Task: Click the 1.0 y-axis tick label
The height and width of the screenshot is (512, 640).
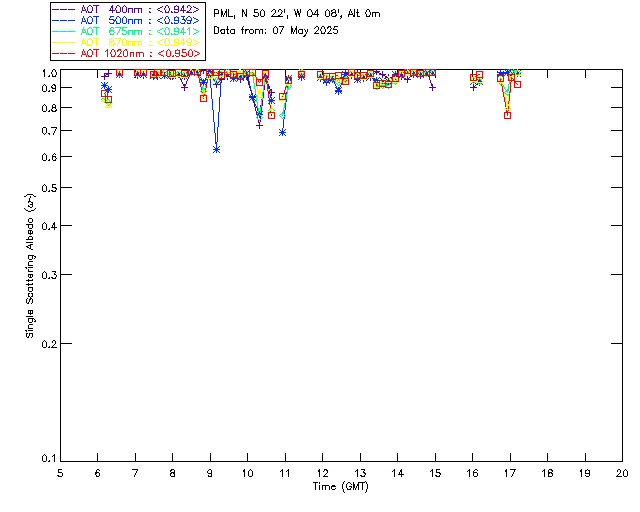Action: (49, 73)
